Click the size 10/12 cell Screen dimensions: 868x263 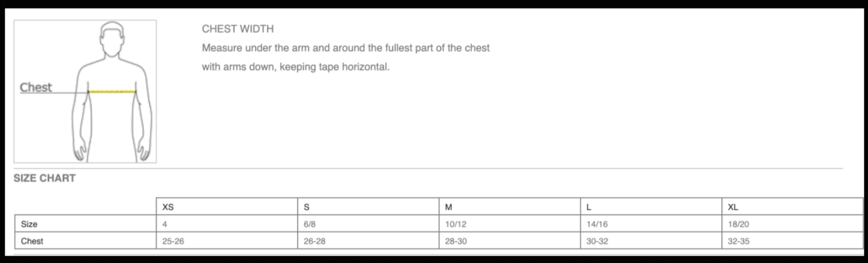(x=456, y=224)
